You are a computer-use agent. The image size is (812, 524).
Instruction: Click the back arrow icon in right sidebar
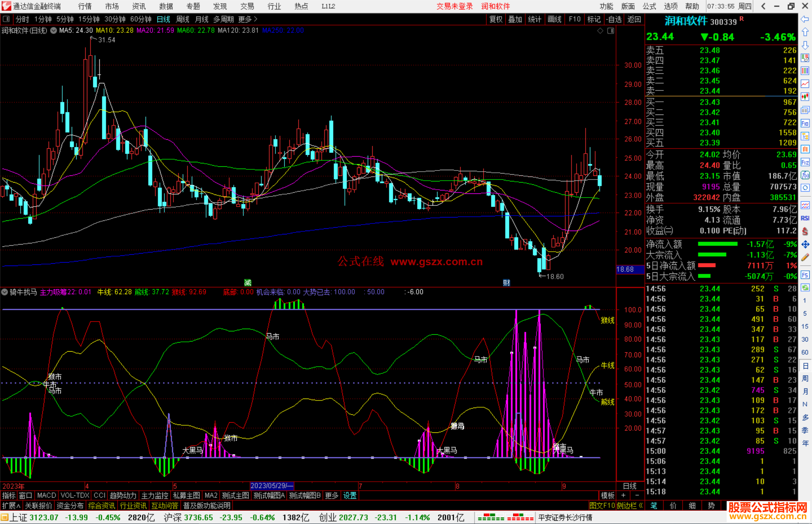coord(805,19)
